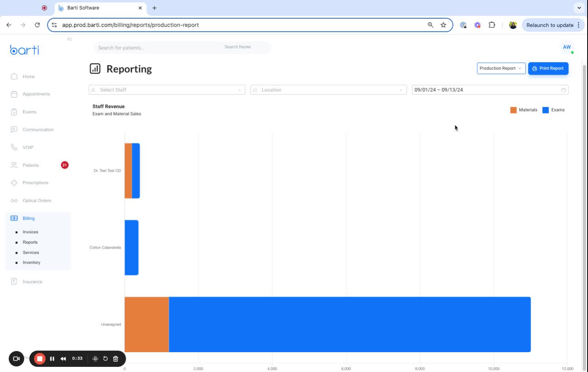588x372 pixels.
Task: Click the Print Report button
Action: pos(548,68)
